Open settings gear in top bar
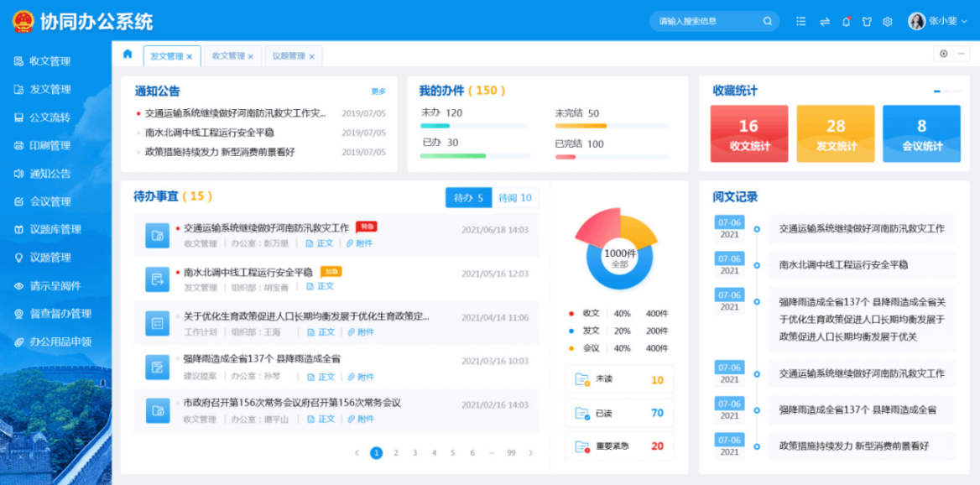This screenshot has height=485, width=980. point(887,22)
